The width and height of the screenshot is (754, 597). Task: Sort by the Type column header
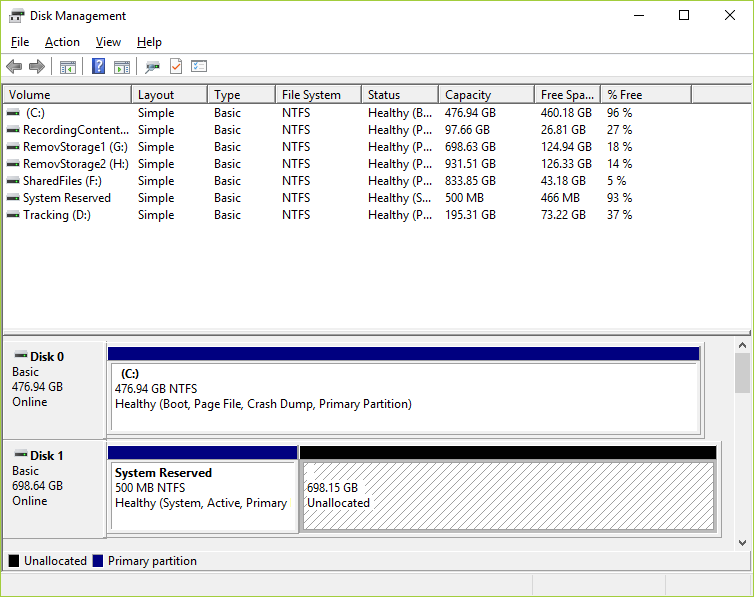pos(242,95)
